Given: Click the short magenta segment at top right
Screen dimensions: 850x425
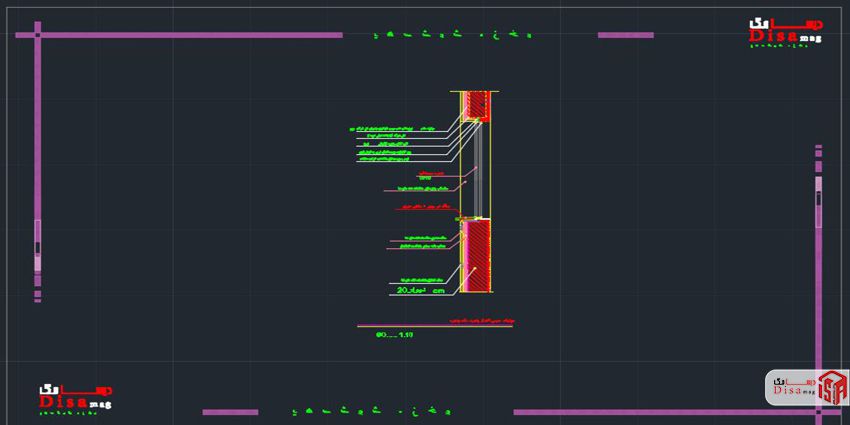Looking at the screenshot, I should [625, 35].
